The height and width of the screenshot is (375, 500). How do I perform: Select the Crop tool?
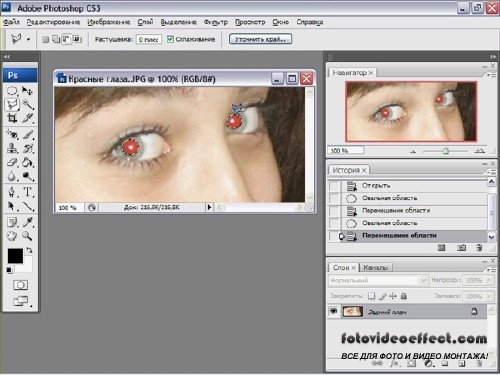point(12,118)
